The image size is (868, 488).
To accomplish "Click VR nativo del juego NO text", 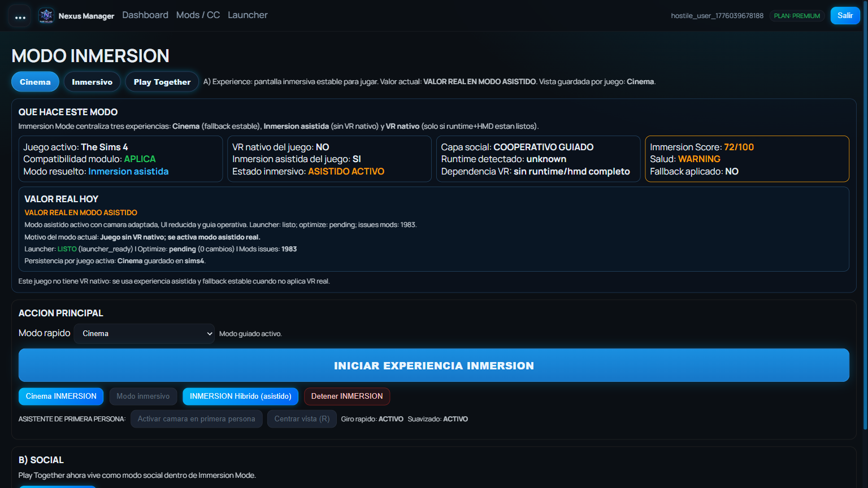I will [280, 147].
